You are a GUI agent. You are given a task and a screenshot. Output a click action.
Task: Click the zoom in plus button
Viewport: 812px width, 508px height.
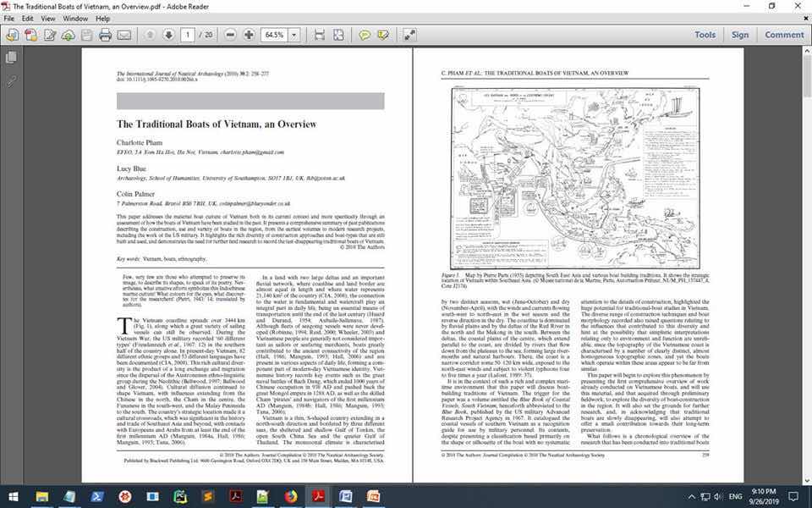(249, 35)
